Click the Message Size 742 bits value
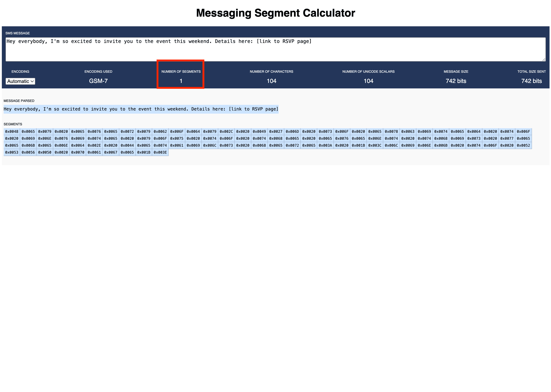Screen dimensions: 551x392 point(456,81)
